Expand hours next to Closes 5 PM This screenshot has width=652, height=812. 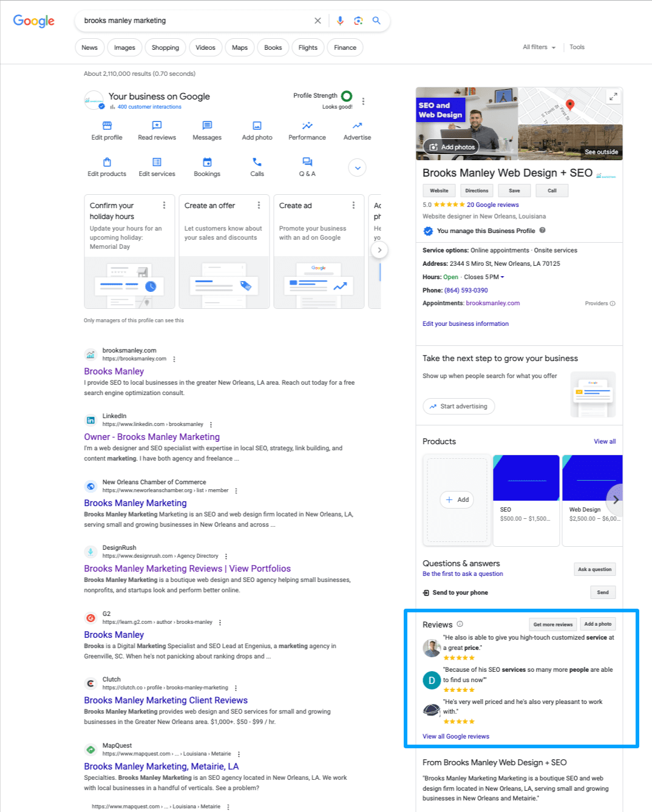pos(502,277)
